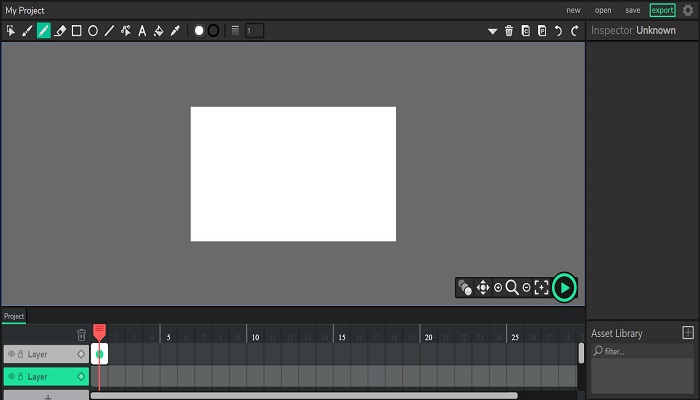Viewport: 700px width, 400px height.
Task: Select the Brush tool
Action: click(x=27, y=31)
